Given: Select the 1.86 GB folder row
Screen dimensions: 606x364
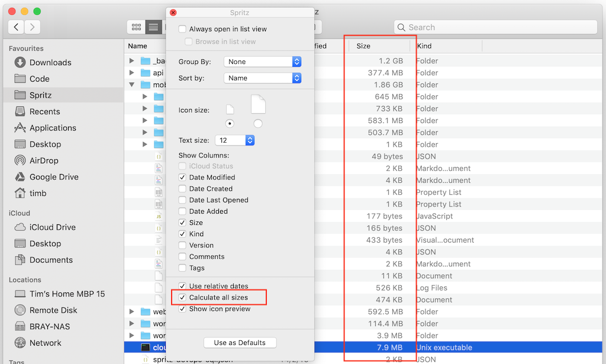Looking at the screenshot, I should [x=363, y=85].
